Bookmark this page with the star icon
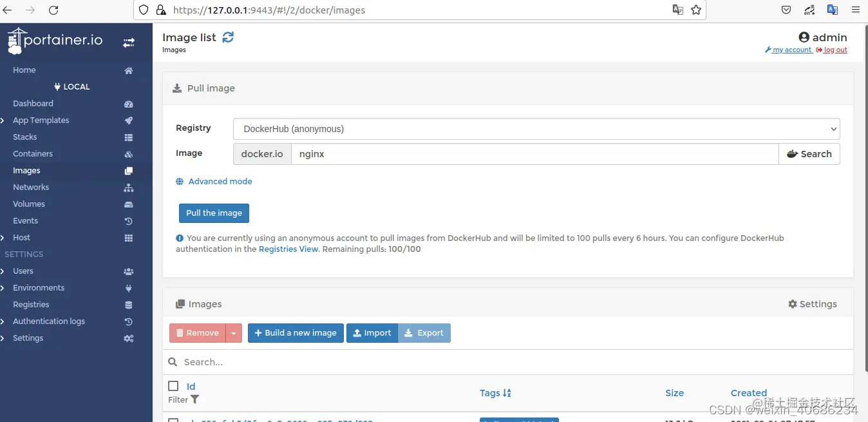The image size is (868, 422). (696, 10)
